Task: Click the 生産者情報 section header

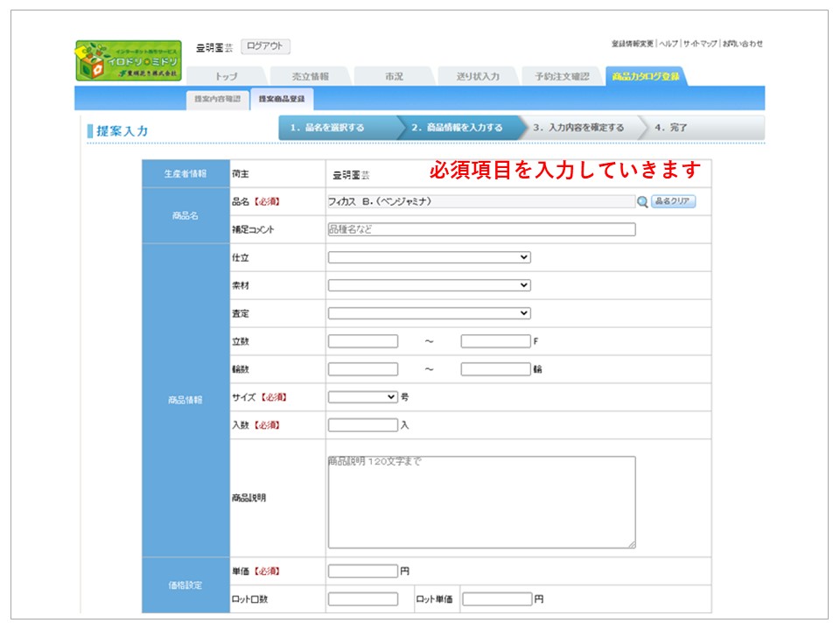Action: pos(185,173)
